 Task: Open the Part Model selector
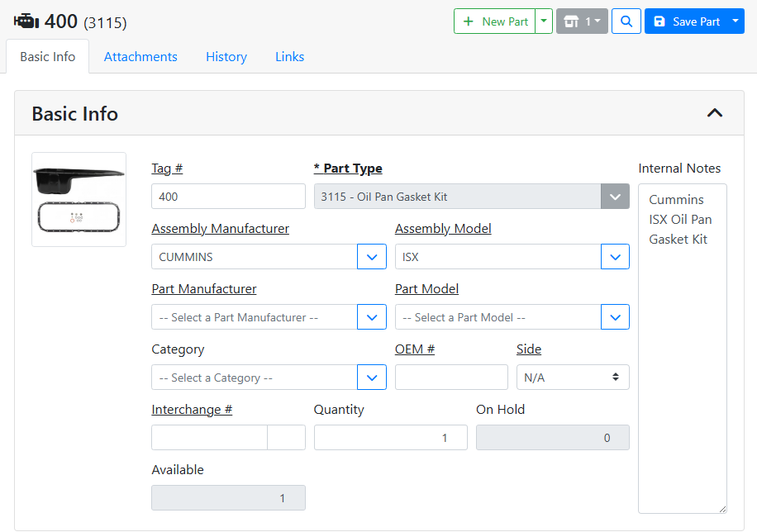(615, 317)
